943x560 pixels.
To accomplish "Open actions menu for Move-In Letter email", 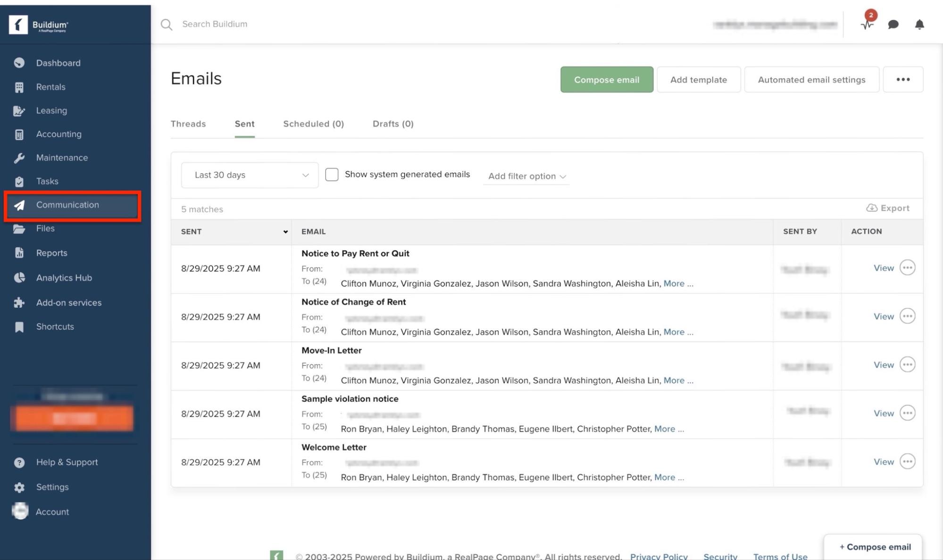I will 907,364.
